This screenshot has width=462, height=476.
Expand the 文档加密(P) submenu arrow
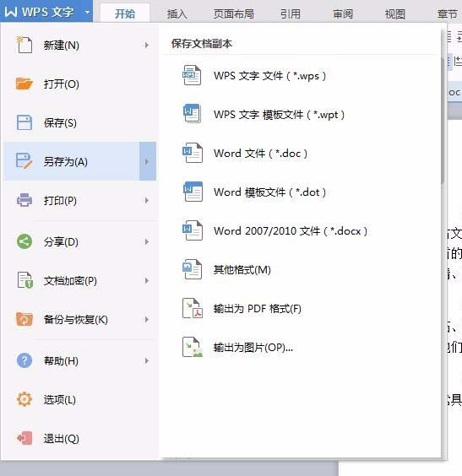(x=147, y=280)
